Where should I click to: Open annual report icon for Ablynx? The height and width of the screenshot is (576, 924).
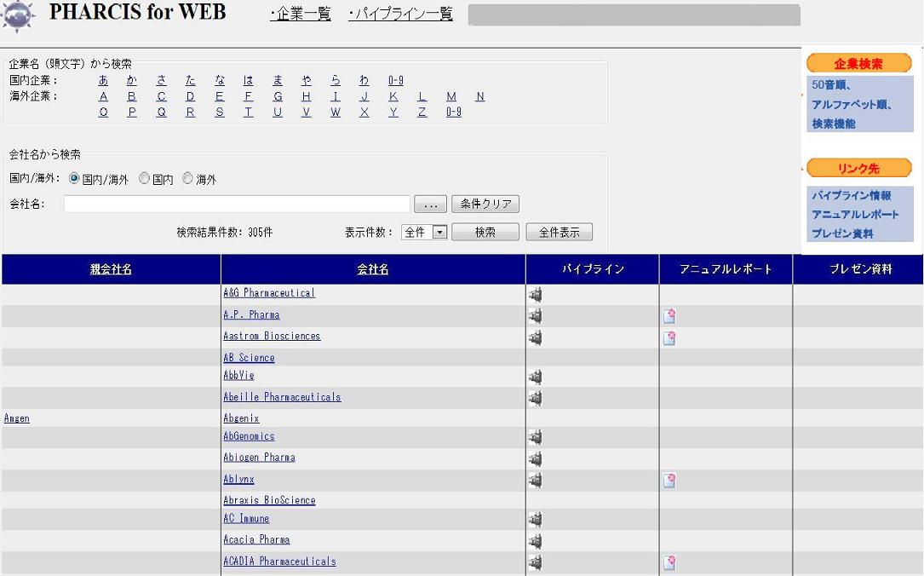point(669,481)
